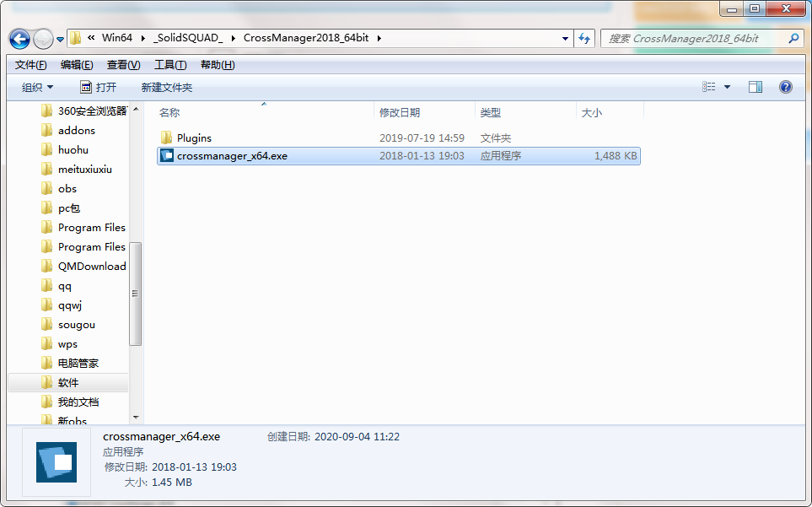Viewport: 812px width, 507px height.
Task: Sort by 修改日期 column header
Action: [x=400, y=112]
